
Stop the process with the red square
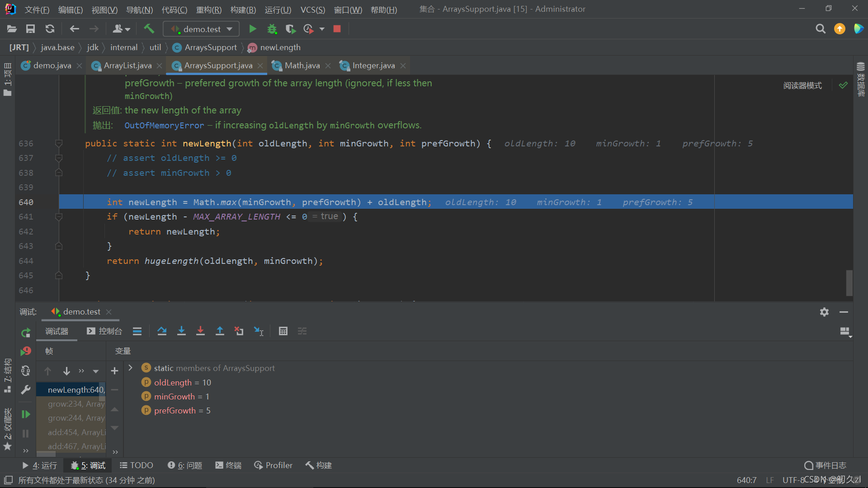[337, 29]
